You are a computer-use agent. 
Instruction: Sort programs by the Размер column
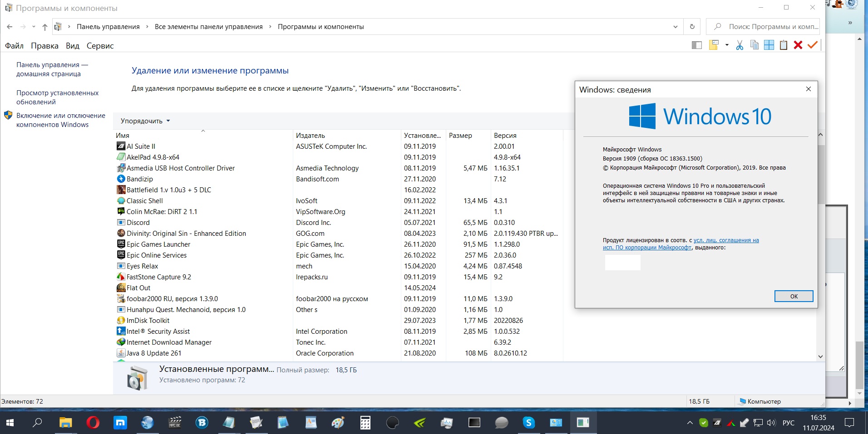point(468,135)
